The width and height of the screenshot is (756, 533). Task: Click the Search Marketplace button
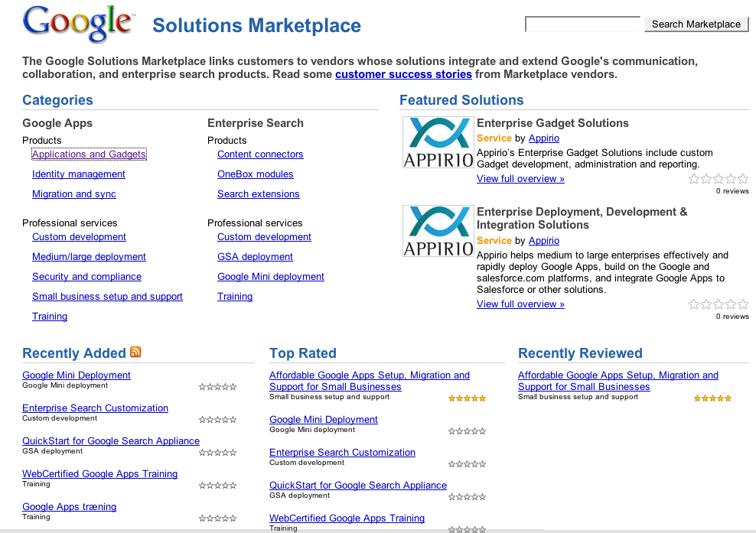tap(696, 24)
